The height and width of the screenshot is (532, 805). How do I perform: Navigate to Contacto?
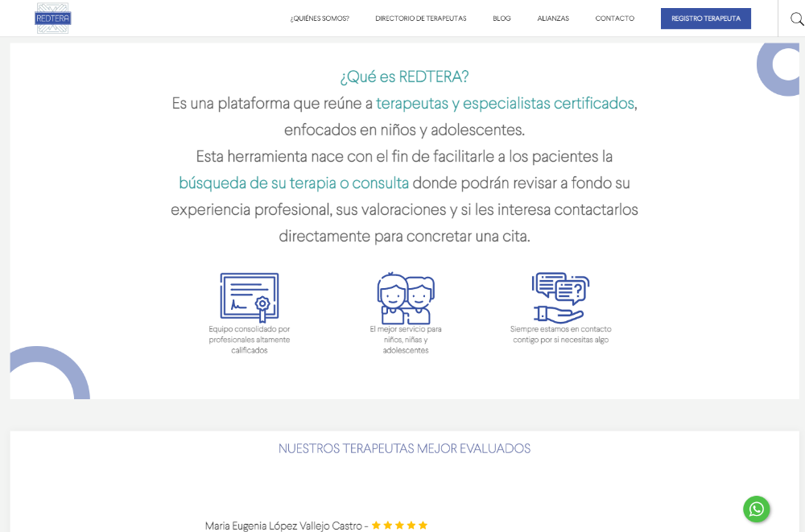pos(614,19)
